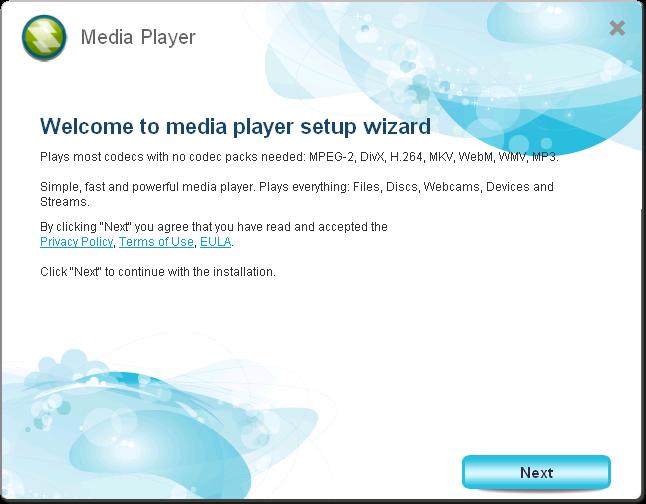Open the EULA link

pos(216,242)
